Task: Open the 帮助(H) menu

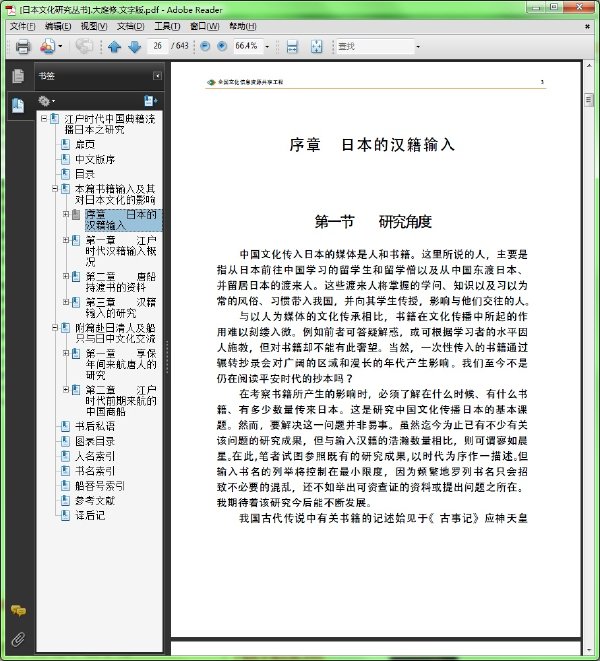Action: (242, 26)
